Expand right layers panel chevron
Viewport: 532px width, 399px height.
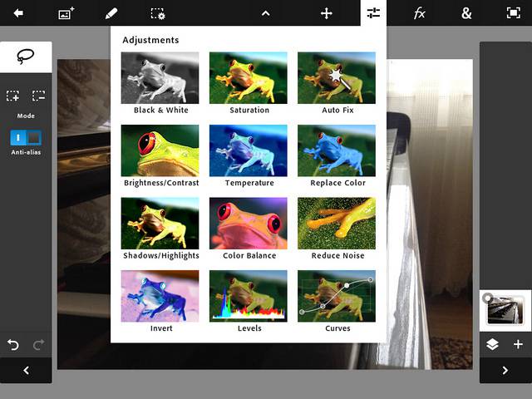(x=505, y=370)
